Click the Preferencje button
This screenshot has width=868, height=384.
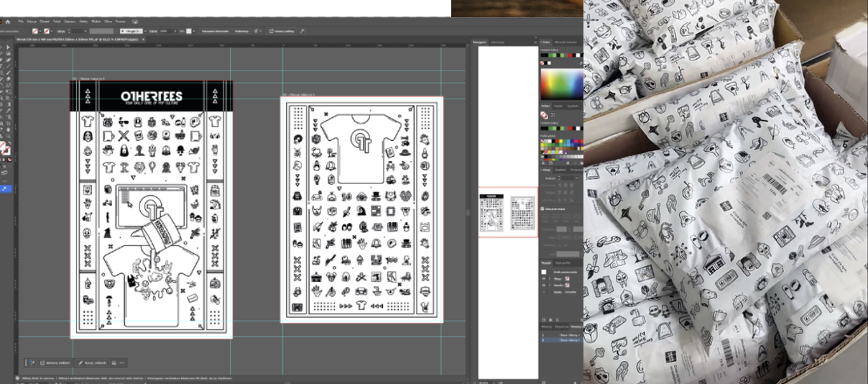241,32
